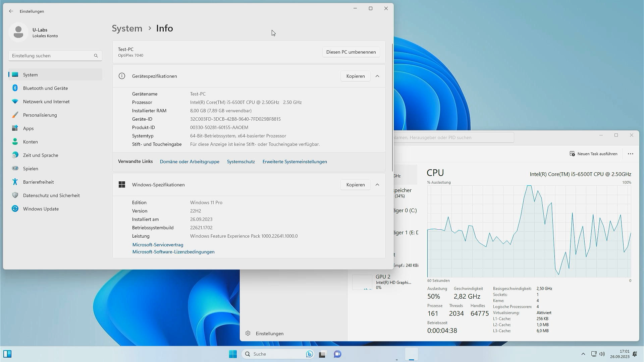644x362 pixels.
Task: Open the Windows Start button
Action: (233, 354)
